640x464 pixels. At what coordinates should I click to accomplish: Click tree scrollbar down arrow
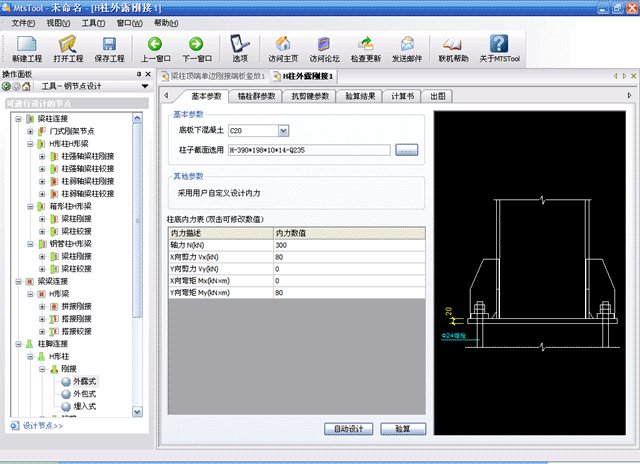click(137, 412)
